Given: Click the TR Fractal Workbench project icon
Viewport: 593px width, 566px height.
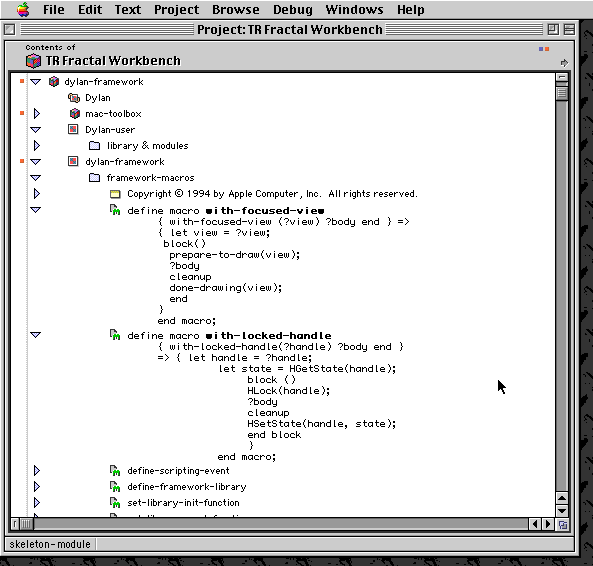Looking at the screenshot, I should tap(33, 61).
